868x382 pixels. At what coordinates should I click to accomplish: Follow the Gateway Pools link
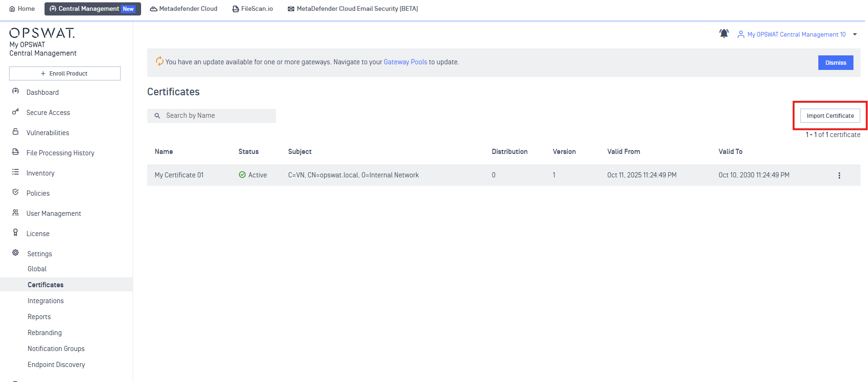coord(405,62)
